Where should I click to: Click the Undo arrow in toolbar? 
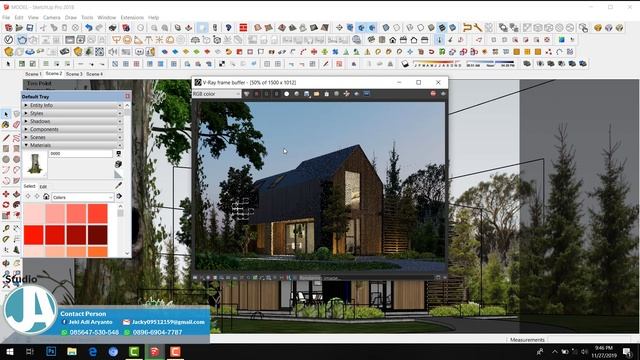pyautogui.click(x=89, y=28)
